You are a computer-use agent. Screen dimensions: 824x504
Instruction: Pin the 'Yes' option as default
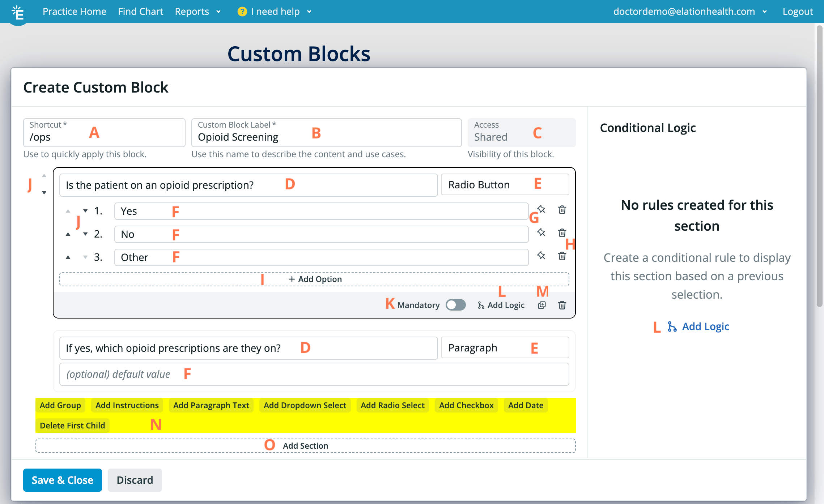coord(541,209)
